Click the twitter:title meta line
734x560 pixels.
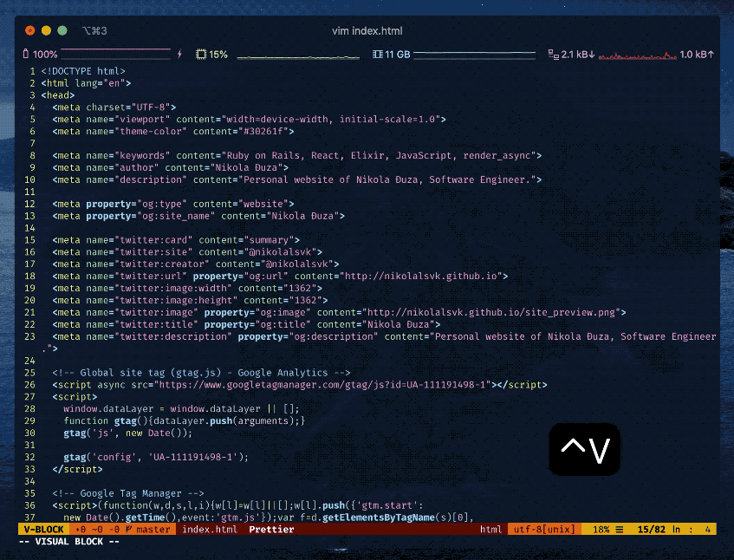pyautogui.click(x=246, y=324)
